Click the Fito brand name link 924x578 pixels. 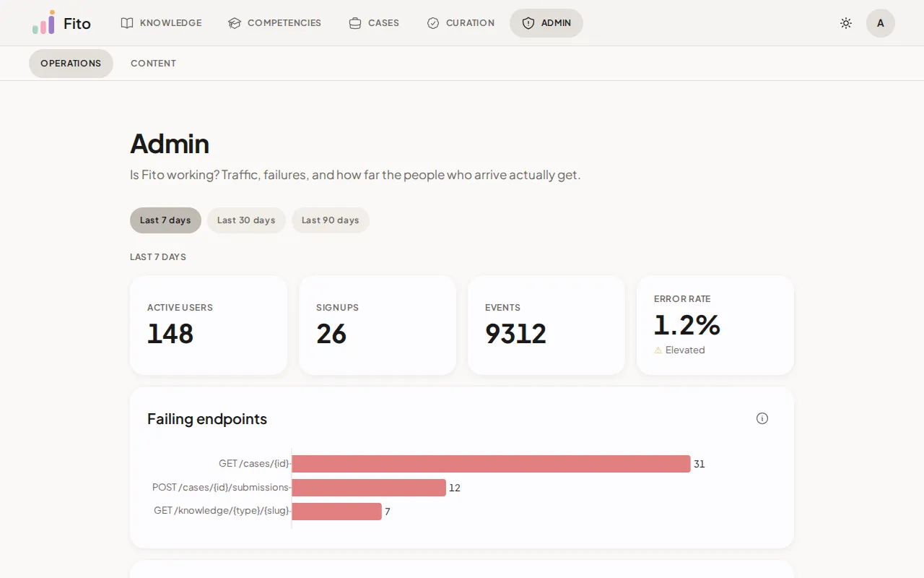coord(77,23)
